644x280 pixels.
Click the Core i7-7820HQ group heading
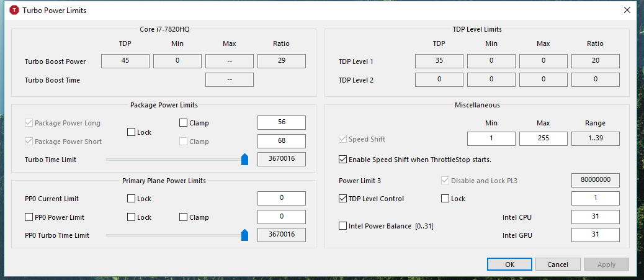tap(164, 29)
